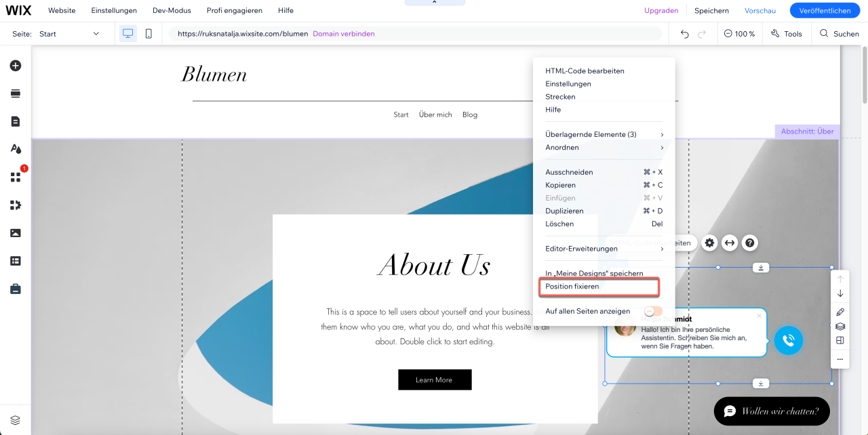This screenshot has width=868, height=435.
Task: Click the blue phone call button
Action: click(x=788, y=340)
